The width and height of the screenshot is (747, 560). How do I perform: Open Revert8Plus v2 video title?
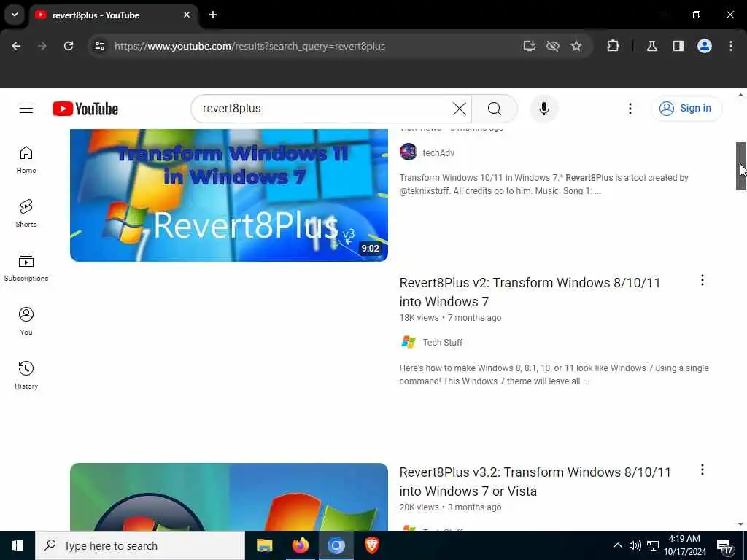(530, 292)
